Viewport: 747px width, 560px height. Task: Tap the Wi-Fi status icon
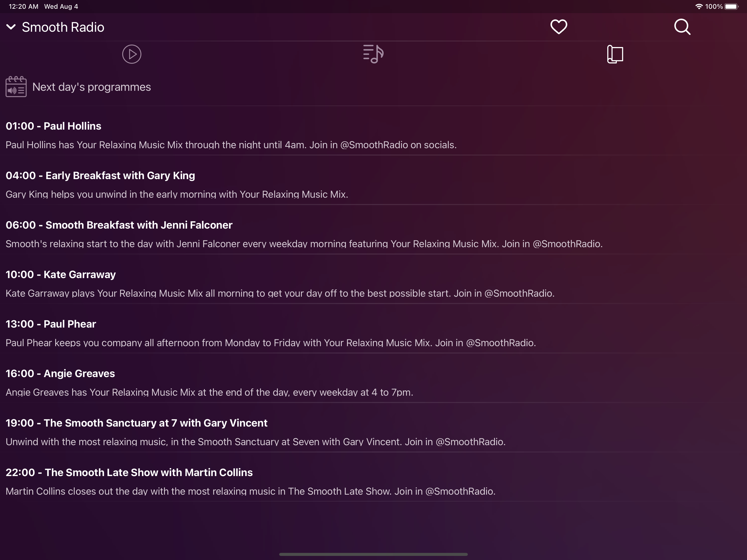pyautogui.click(x=699, y=6)
